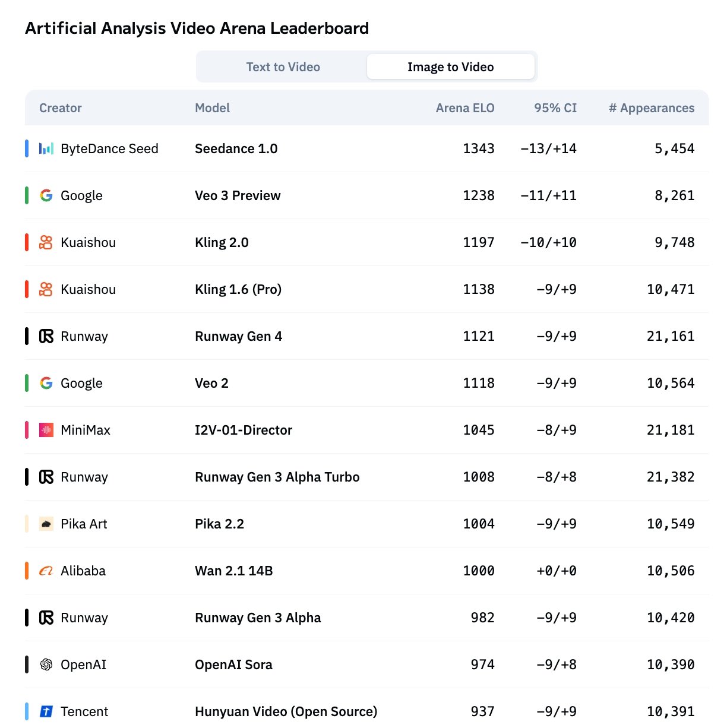Click the blue color bar beside ByteDance Seed
Screen dimensions: 727x728
point(27,148)
